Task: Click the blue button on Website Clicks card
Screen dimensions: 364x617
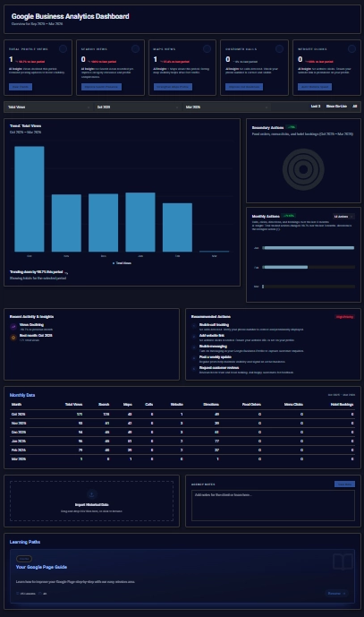Action: (x=315, y=87)
